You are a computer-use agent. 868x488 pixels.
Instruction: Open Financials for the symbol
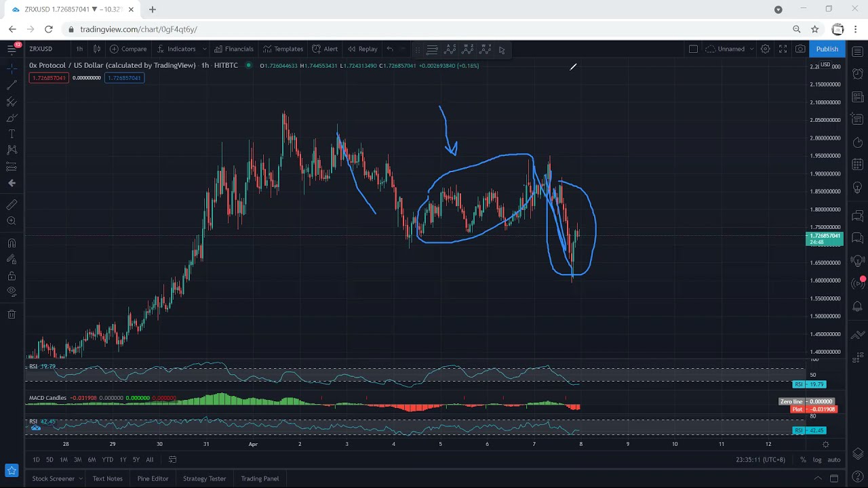click(234, 49)
